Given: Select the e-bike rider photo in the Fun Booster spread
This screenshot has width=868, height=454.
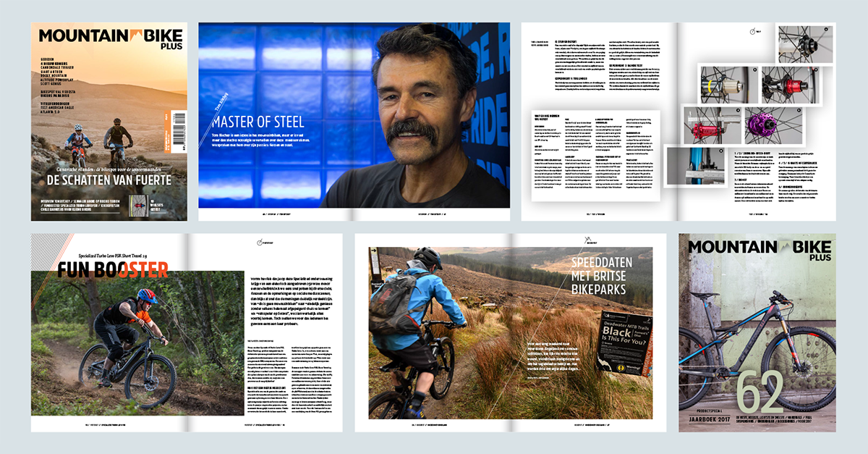Looking at the screenshot, I should click(137, 342).
